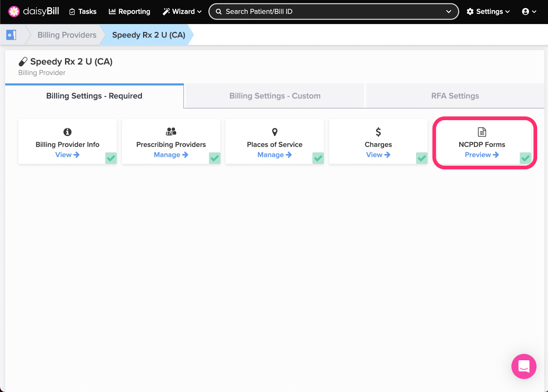Image resolution: width=548 pixels, height=392 pixels.
Task: Open the Tasks menu item
Action: coord(83,12)
